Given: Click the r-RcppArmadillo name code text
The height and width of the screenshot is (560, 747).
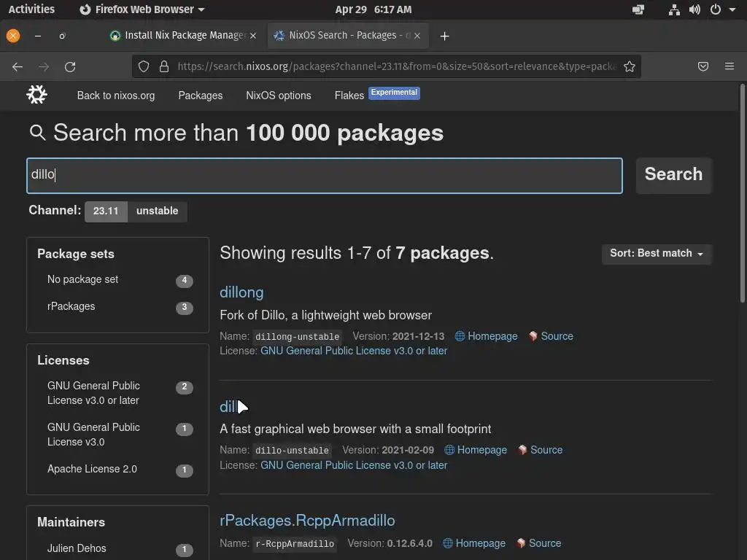Looking at the screenshot, I should pos(295,544).
